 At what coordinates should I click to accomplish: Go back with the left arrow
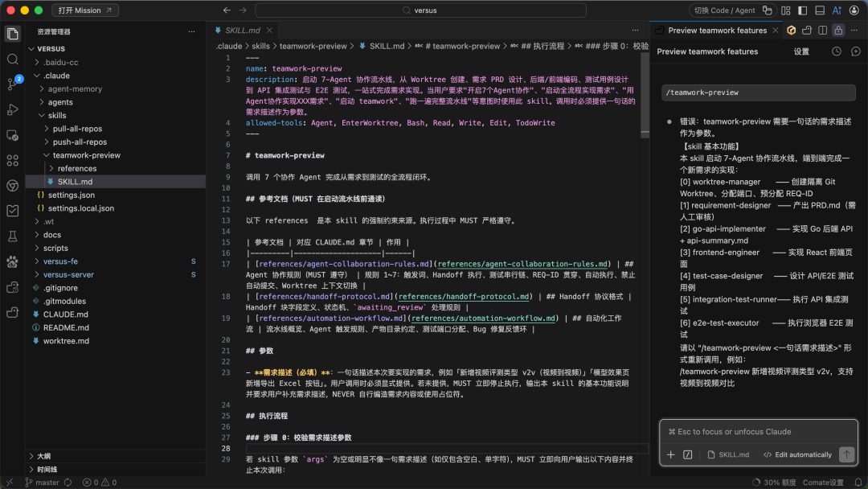coord(227,10)
